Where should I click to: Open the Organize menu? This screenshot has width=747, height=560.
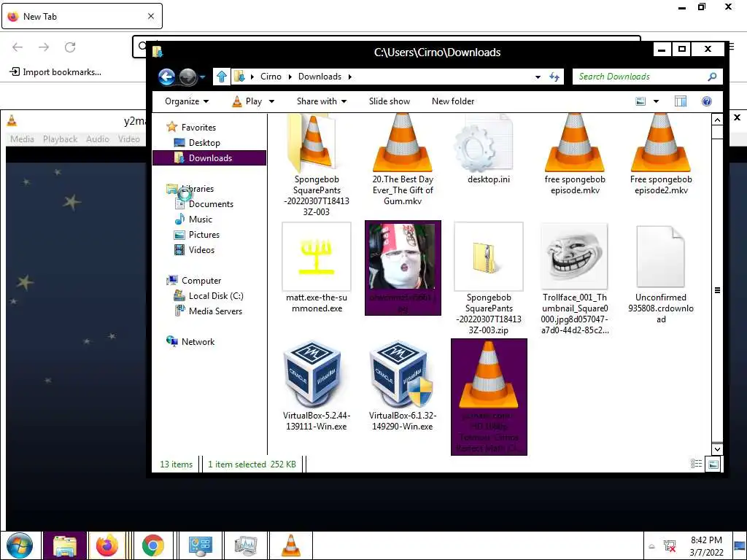pyautogui.click(x=187, y=101)
